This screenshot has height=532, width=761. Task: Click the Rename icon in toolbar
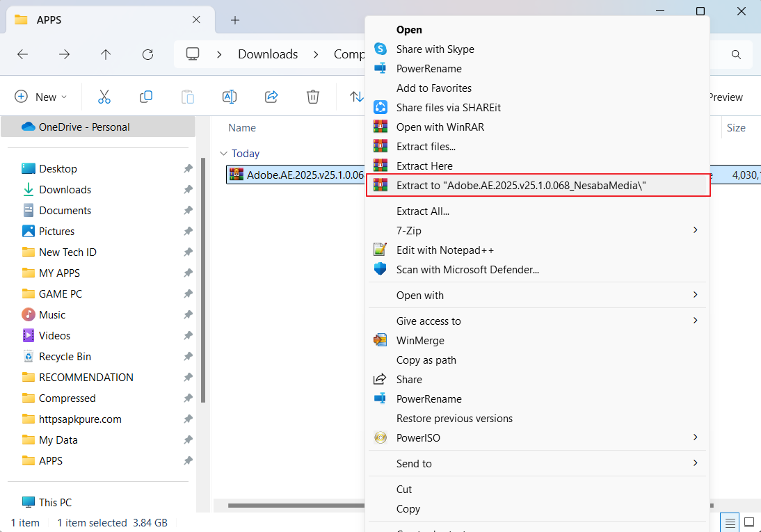(x=230, y=97)
